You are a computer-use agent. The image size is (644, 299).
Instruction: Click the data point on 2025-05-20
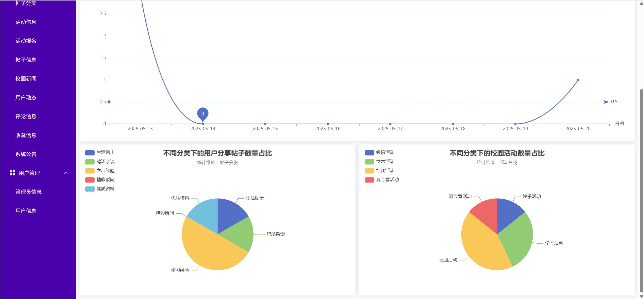point(578,80)
